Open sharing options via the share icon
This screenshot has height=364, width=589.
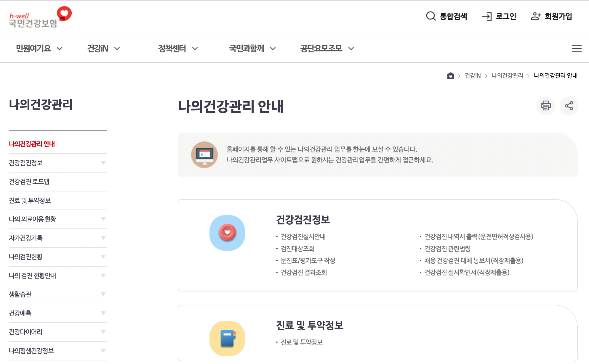pos(569,106)
